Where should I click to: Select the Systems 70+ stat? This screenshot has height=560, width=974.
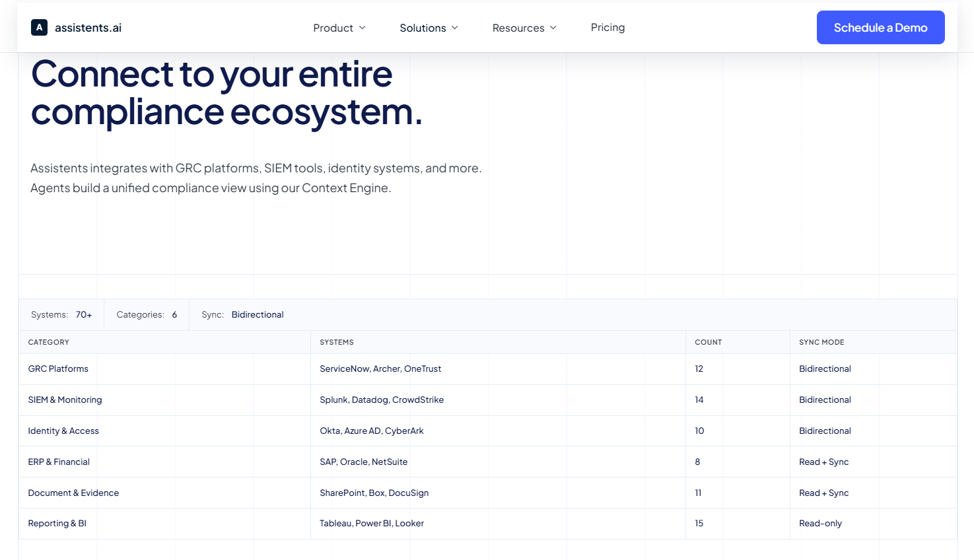61,314
